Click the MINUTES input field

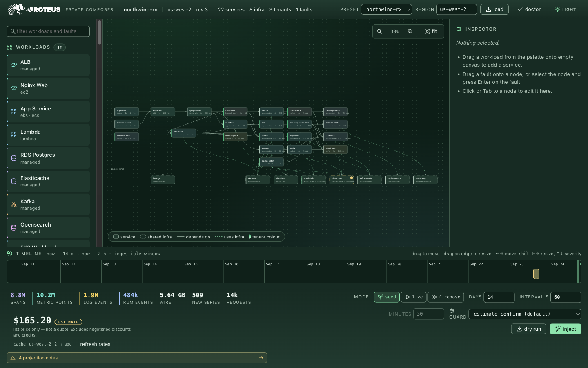pyautogui.click(x=428, y=314)
